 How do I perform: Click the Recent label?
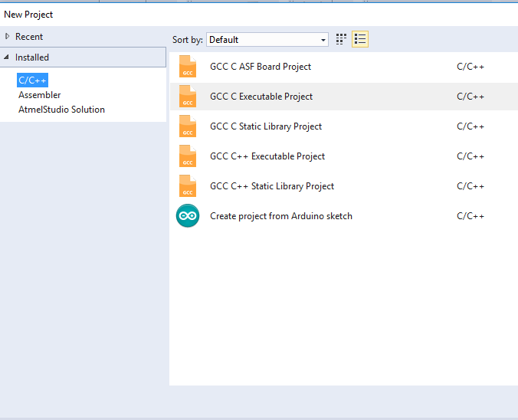pyautogui.click(x=29, y=37)
